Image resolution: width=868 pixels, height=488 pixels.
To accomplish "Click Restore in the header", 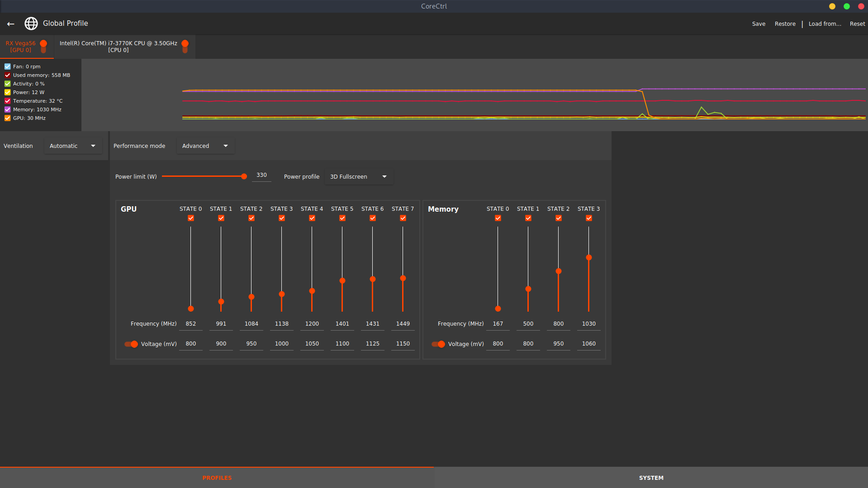I will [x=785, y=24].
